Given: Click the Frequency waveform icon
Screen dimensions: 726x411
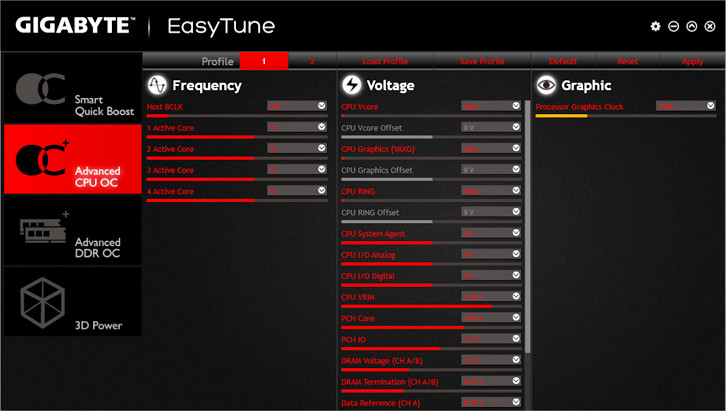Looking at the screenshot, I should coord(157,85).
